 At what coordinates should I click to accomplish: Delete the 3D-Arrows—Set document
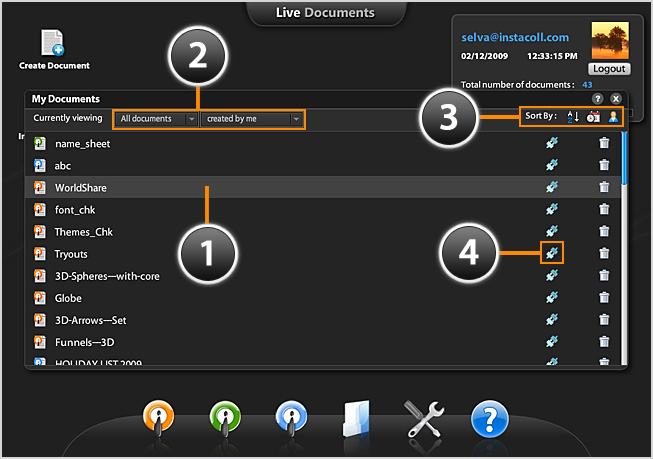604,319
